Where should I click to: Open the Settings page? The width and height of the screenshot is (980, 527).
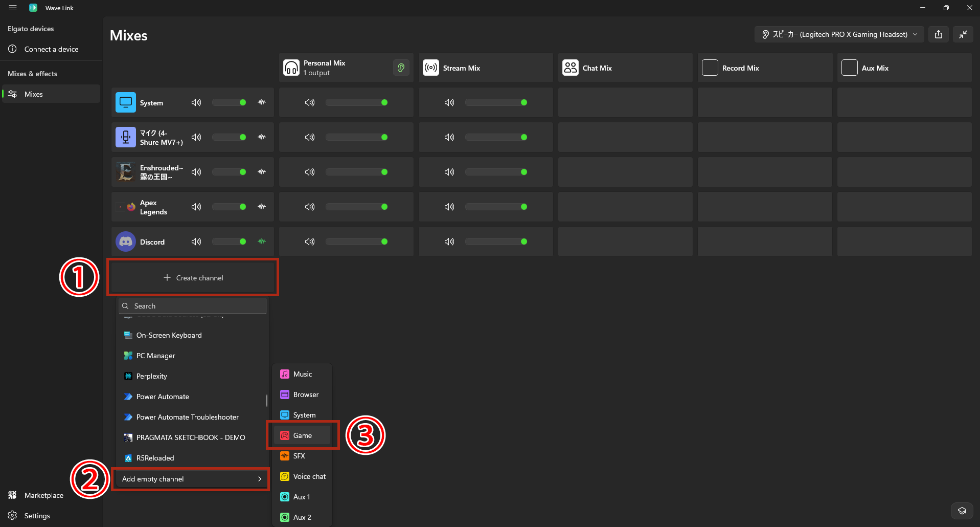coord(51,516)
